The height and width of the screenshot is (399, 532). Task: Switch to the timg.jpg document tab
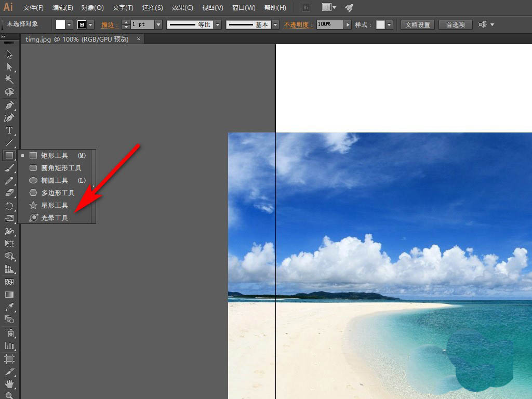pos(77,39)
